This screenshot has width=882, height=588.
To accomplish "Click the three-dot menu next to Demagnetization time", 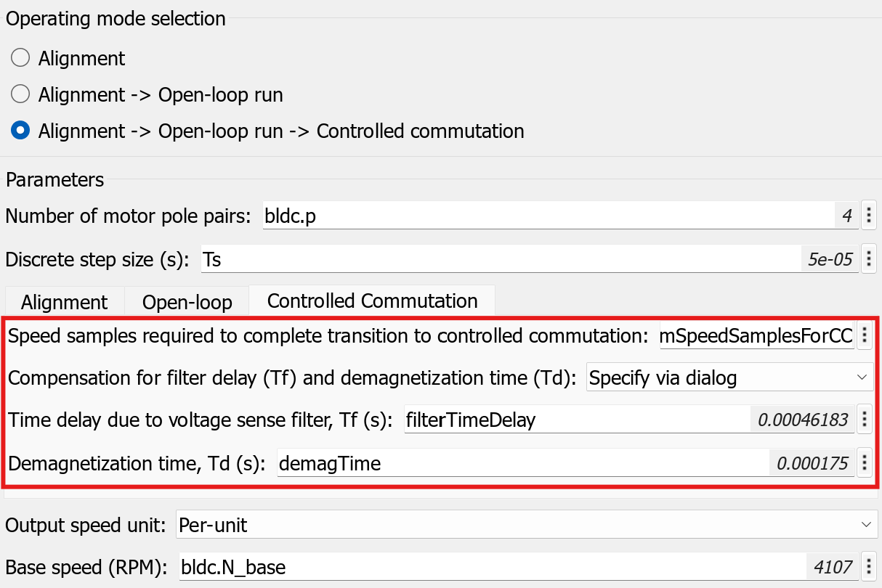I will click(x=865, y=463).
